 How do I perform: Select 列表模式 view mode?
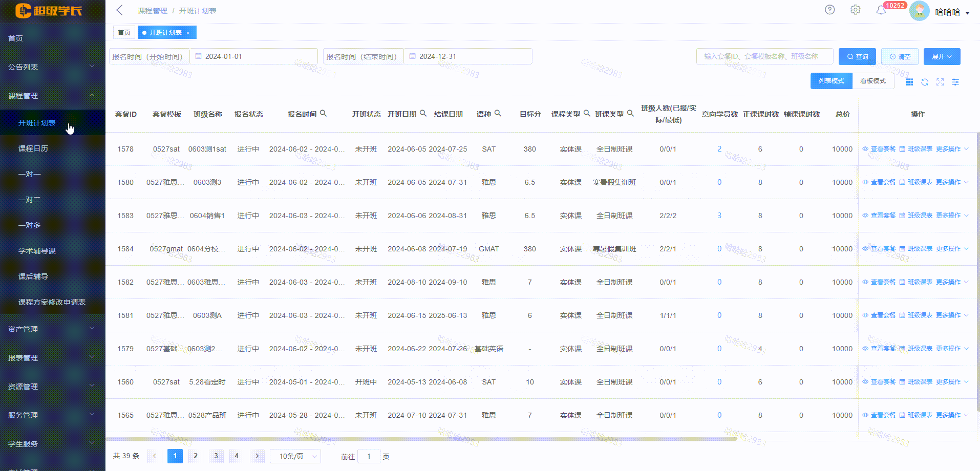pos(831,80)
